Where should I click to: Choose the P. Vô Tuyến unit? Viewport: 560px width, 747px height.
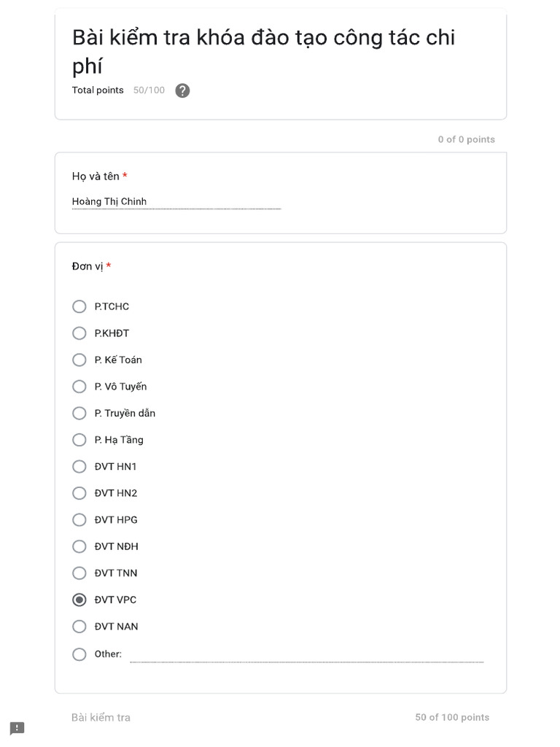tap(79, 387)
